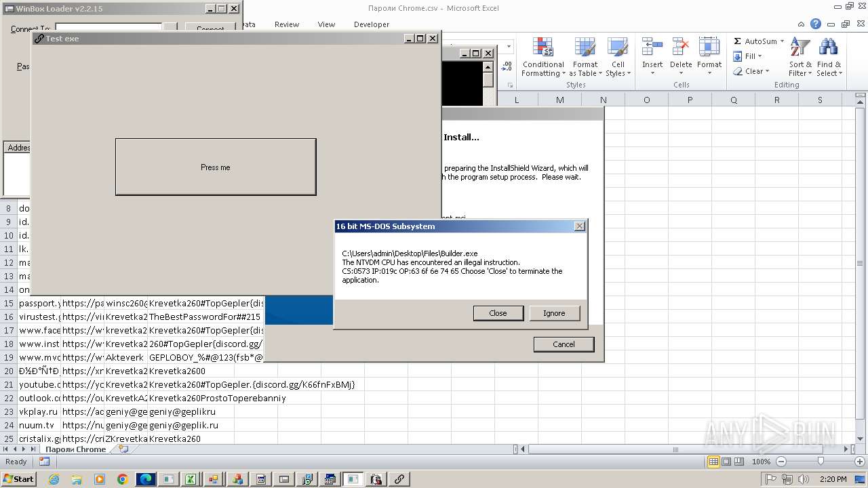Click the Zoom Out minus button
Viewport: 868px width, 488px height.
pyautogui.click(x=781, y=462)
